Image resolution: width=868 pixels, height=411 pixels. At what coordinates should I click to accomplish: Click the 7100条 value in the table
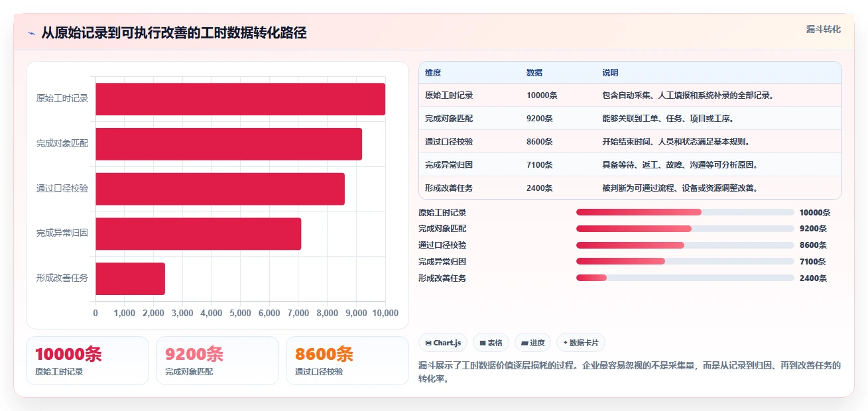(540, 165)
